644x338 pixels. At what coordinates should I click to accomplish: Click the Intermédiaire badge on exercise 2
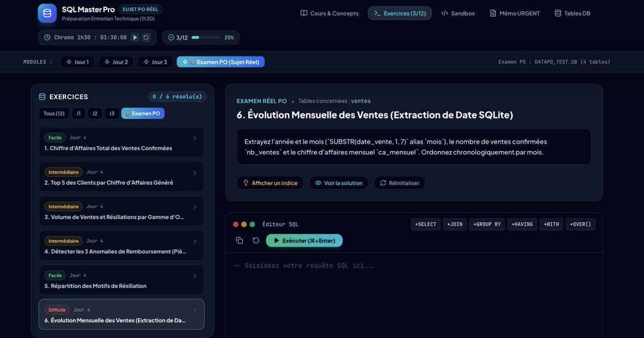[x=63, y=172]
